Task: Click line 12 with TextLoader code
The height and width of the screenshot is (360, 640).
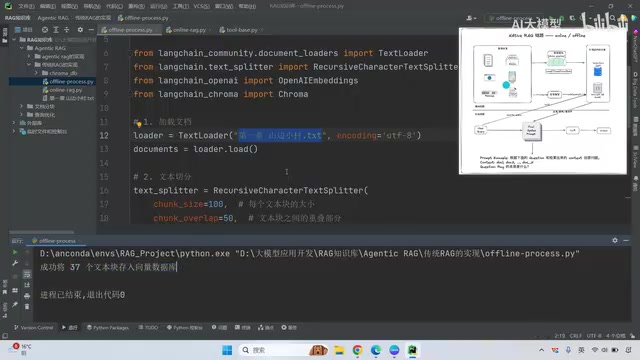Action: point(277,135)
